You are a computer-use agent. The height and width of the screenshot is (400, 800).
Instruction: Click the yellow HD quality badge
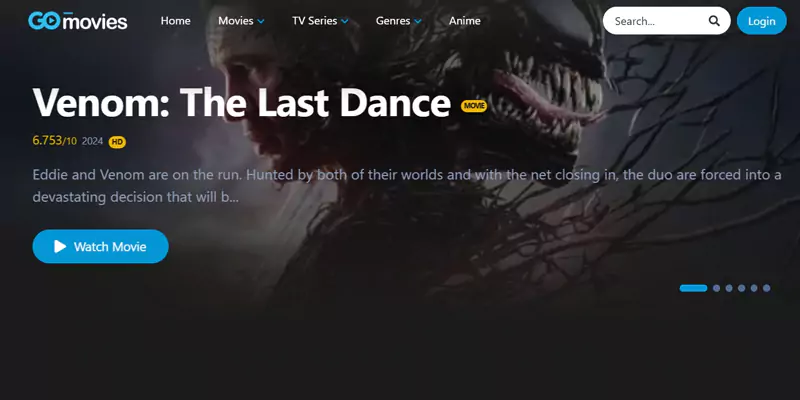tap(117, 142)
